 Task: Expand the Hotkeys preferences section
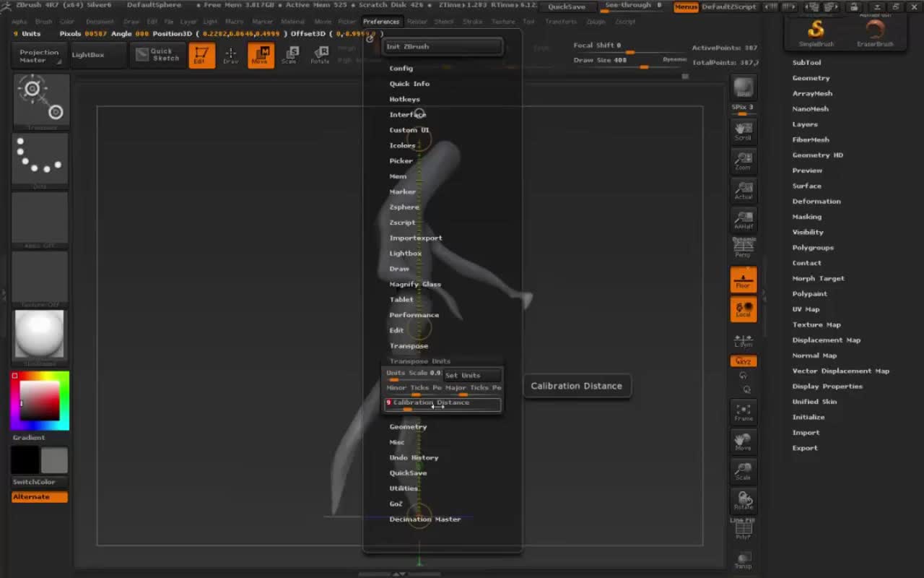(x=404, y=99)
